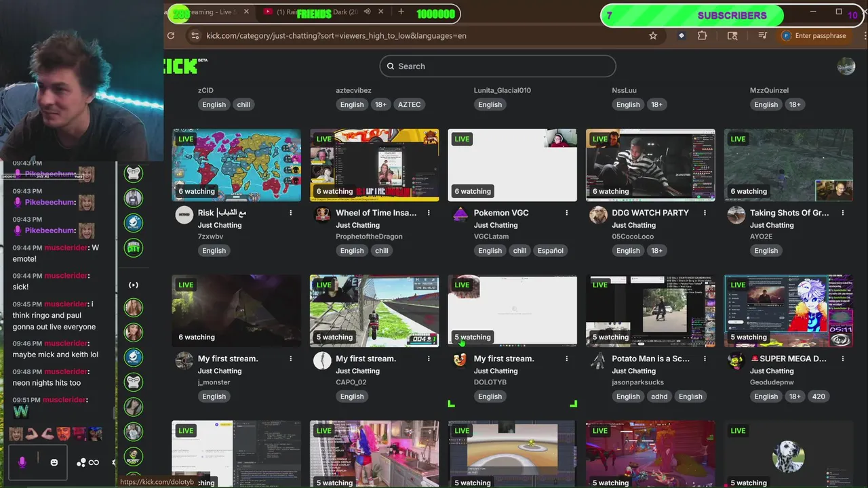Open the DDG WATCH PARTY thumbnail
Screen dimensions: 868x488
(x=650, y=165)
